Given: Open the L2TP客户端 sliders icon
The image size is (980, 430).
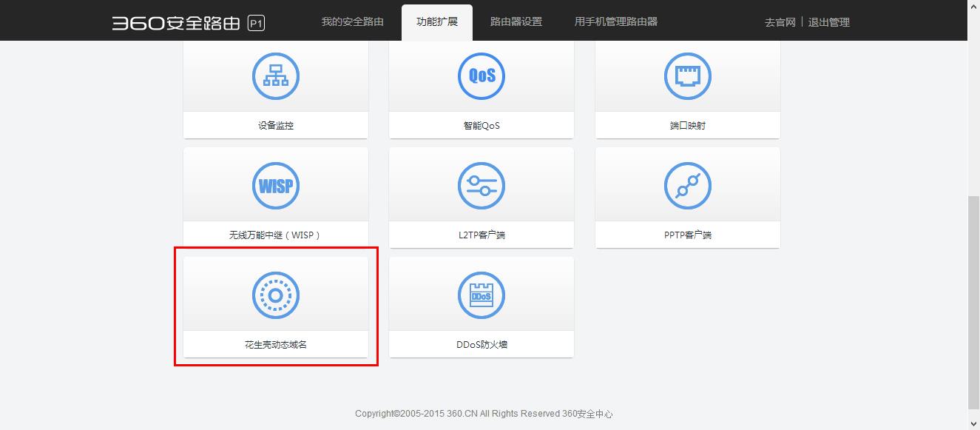Looking at the screenshot, I should [481, 185].
